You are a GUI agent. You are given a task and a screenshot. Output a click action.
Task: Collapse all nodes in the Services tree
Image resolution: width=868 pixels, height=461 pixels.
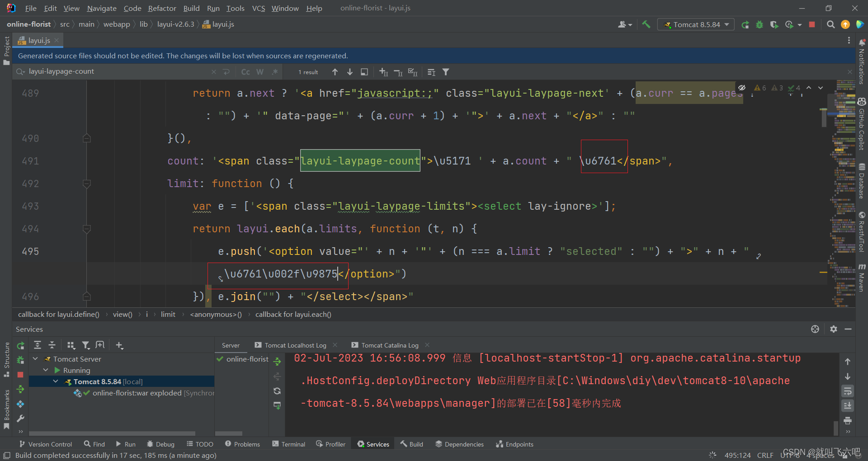click(52, 345)
